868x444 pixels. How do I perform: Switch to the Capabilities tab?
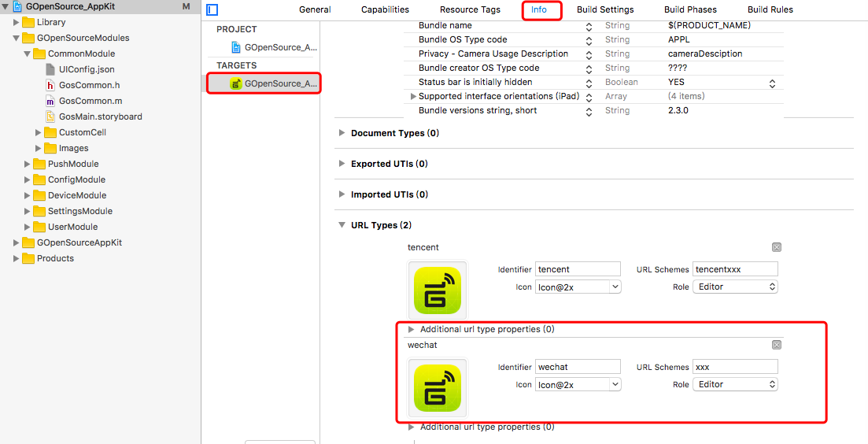385,10
